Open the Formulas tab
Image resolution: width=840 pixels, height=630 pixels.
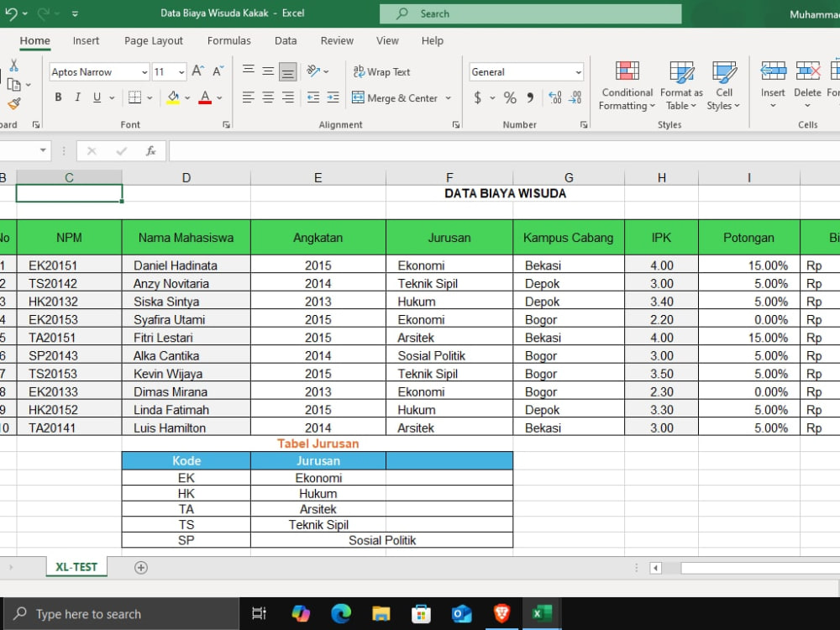pyautogui.click(x=228, y=40)
